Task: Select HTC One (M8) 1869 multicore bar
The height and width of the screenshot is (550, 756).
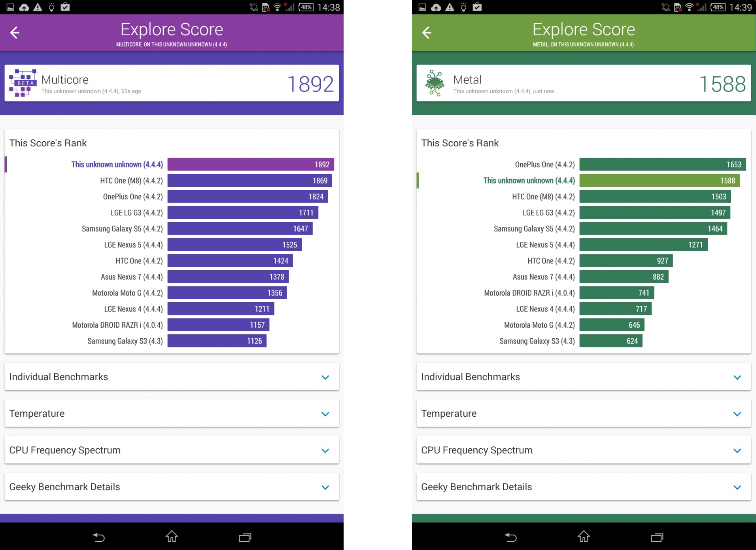Action: 250,180
